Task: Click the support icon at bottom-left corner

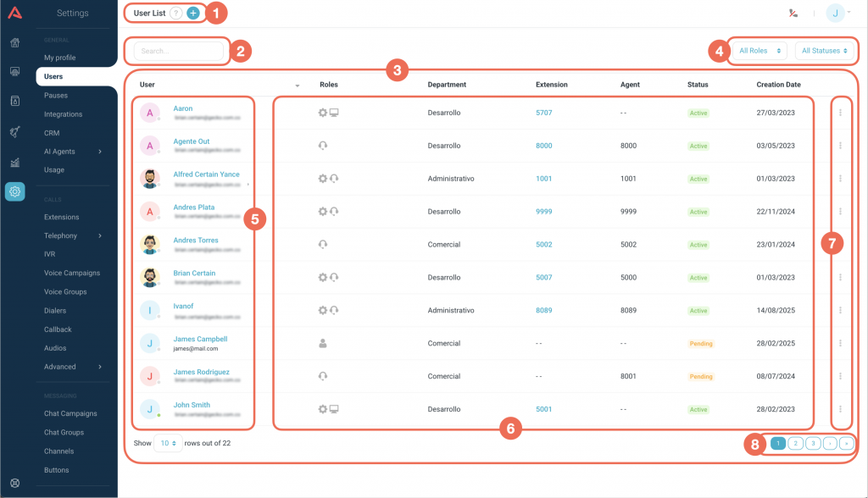Action: pos(14,484)
